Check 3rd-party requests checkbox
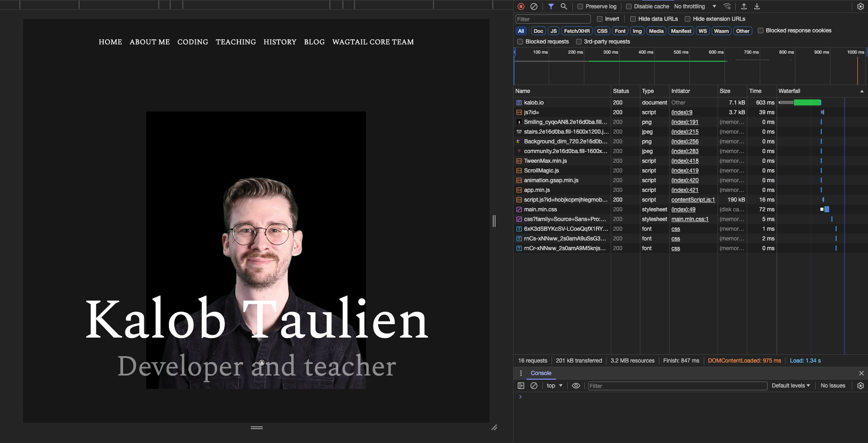 [579, 42]
